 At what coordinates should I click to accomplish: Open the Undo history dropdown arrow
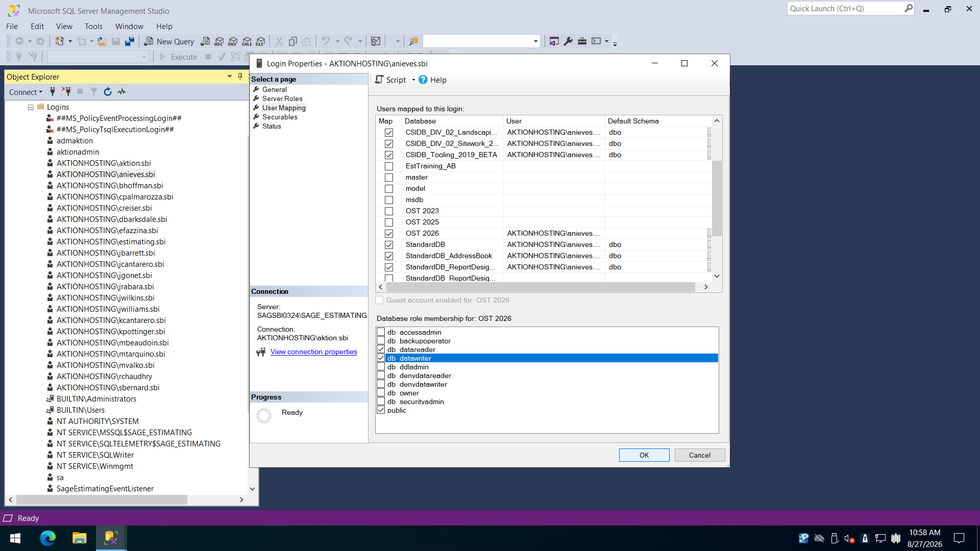point(337,41)
